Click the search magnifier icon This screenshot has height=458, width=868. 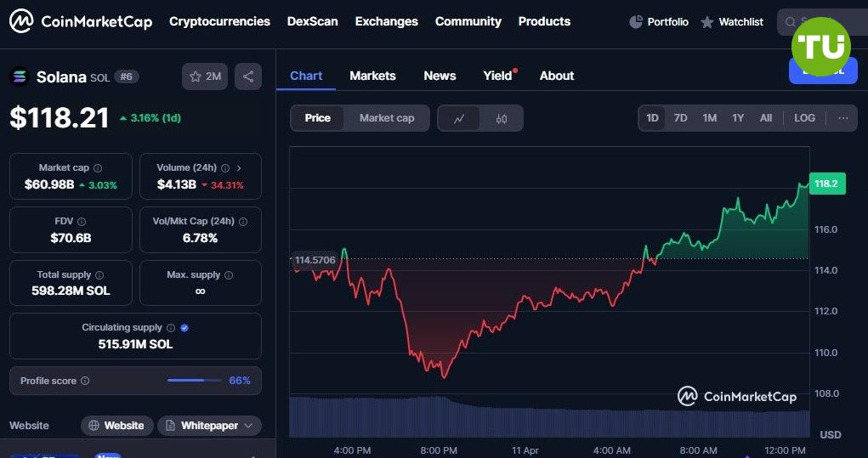(x=791, y=22)
